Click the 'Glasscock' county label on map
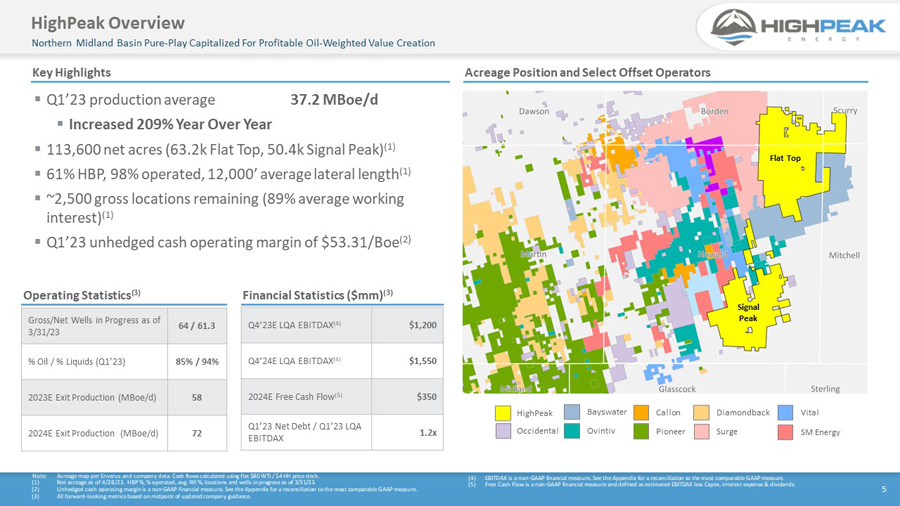The width and height of the screenshot is (900, 506). pos(677,388)
